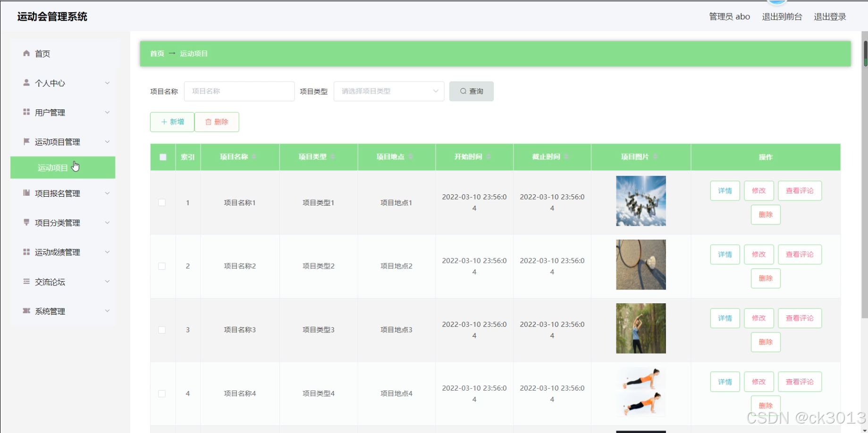868x433 pixels.
Task: Sort by 项目类型 column arrows
Action: point(333,157)
